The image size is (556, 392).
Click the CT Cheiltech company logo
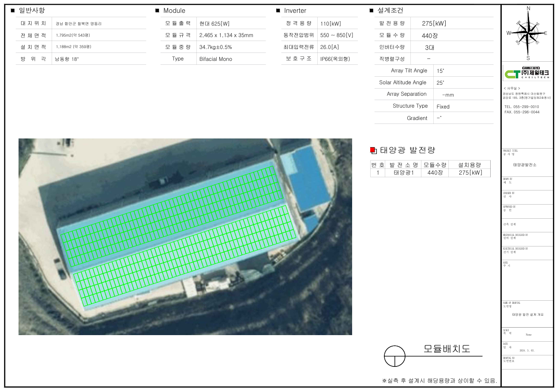click(x=527, y=73)
